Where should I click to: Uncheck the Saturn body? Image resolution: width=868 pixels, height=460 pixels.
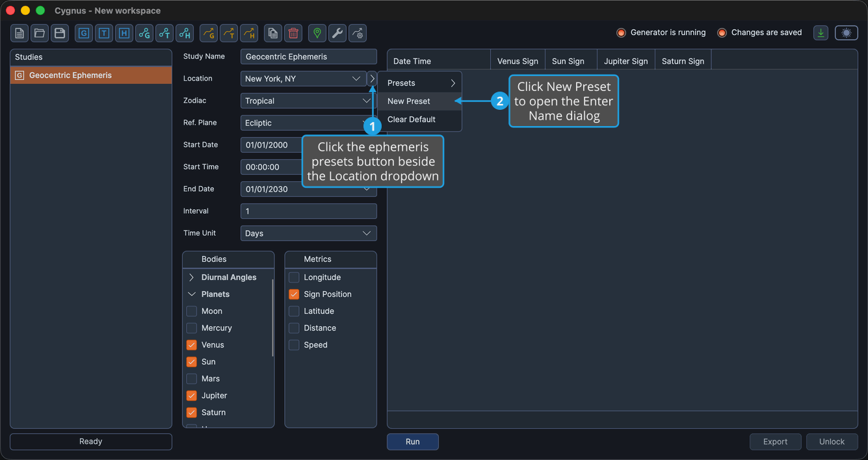(192, 413)
